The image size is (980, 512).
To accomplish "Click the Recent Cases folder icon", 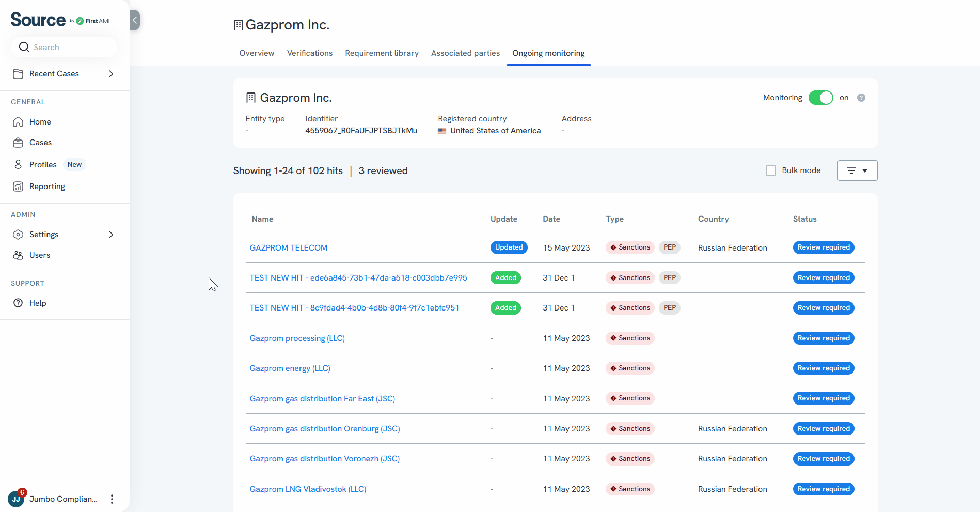I will (18, 74).
